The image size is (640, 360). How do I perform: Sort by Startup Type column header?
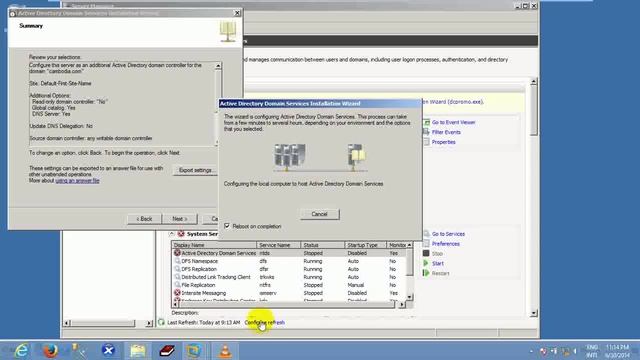point(365,245)
